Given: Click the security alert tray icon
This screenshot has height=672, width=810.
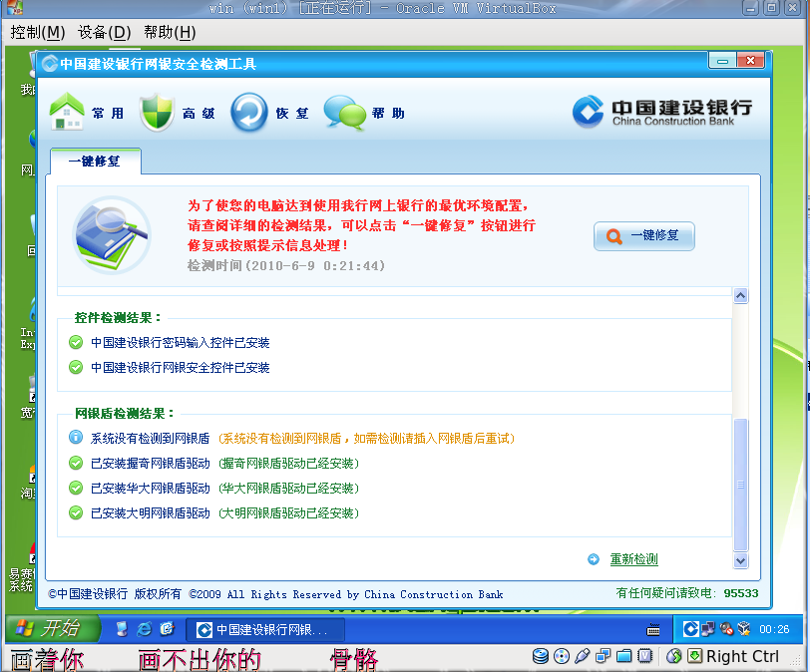Looking at the screenshot, I should point(726,629).
